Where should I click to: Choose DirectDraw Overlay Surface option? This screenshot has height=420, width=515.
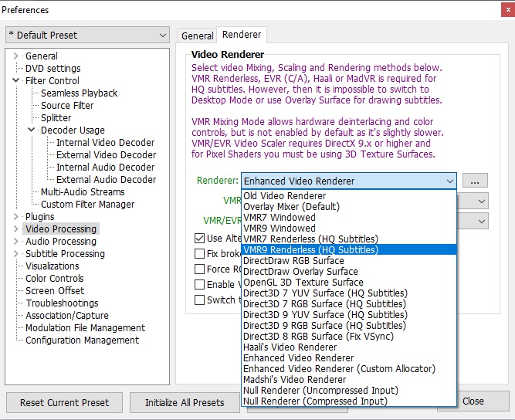point(349,272)
